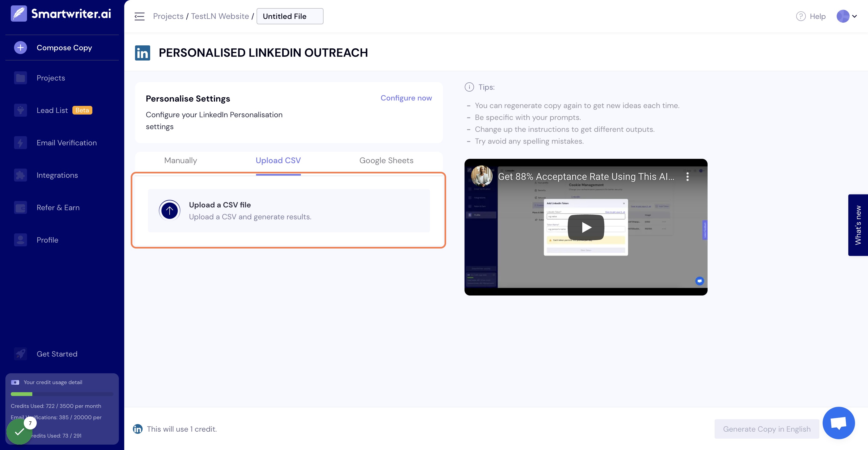The height and width of the screenshot is (450, 868).
Task: Open video options three-dot menu
Action: 687,177
